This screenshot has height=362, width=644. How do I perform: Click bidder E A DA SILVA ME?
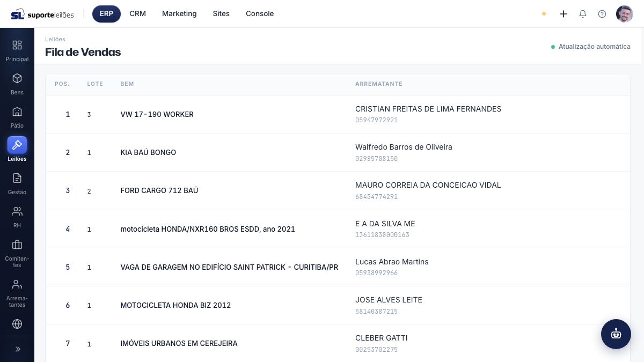click(x=385, y=224)
